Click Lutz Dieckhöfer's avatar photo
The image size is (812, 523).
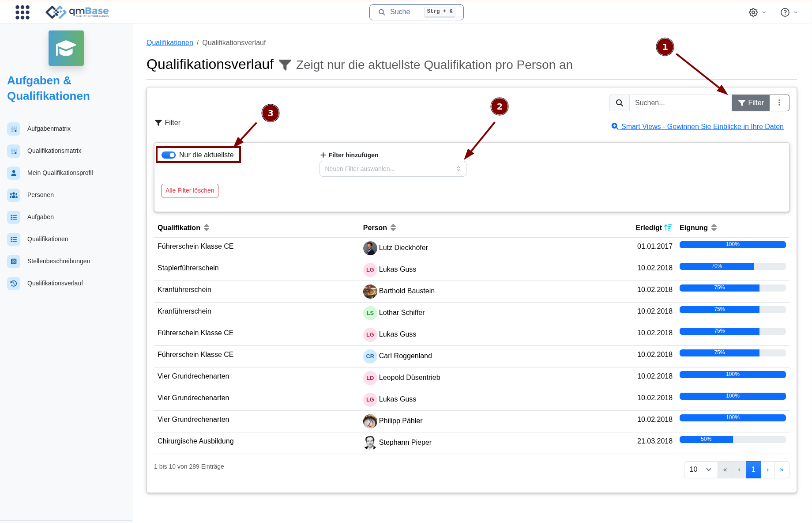click(x=370, y=248)
